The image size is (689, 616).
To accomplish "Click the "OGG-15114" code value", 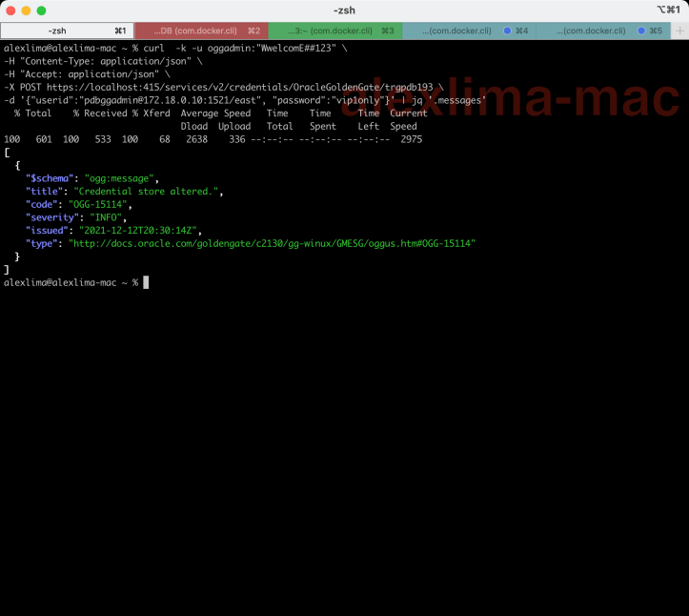I will pyautogui.click(x=99, y=204).
